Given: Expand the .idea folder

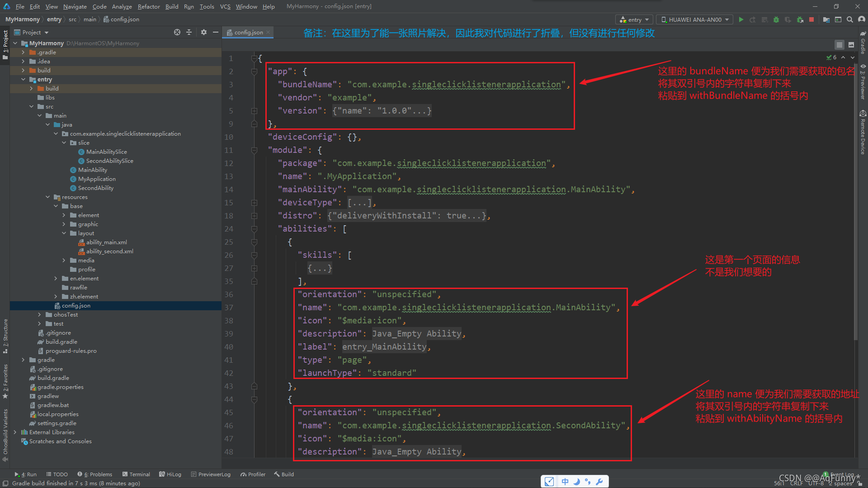Looking at the screenshot, I should point(23,61).
